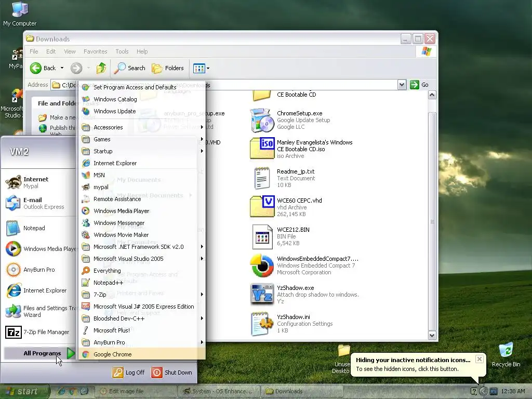Open the View menu in Downloads

point(70,51)
